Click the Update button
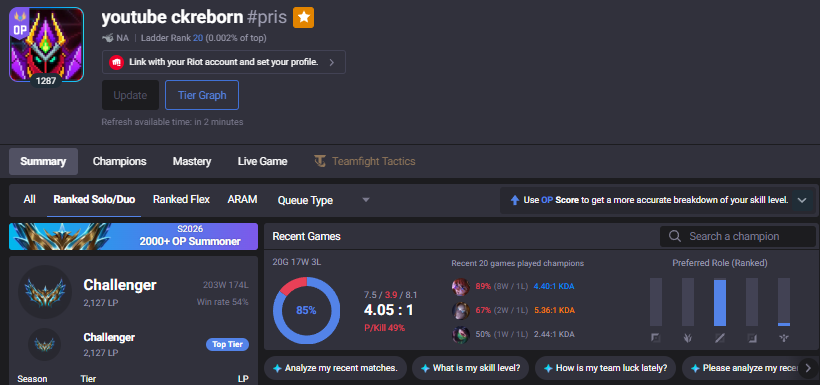The height and width of the screenshot is (385, 820). (130, 95)
